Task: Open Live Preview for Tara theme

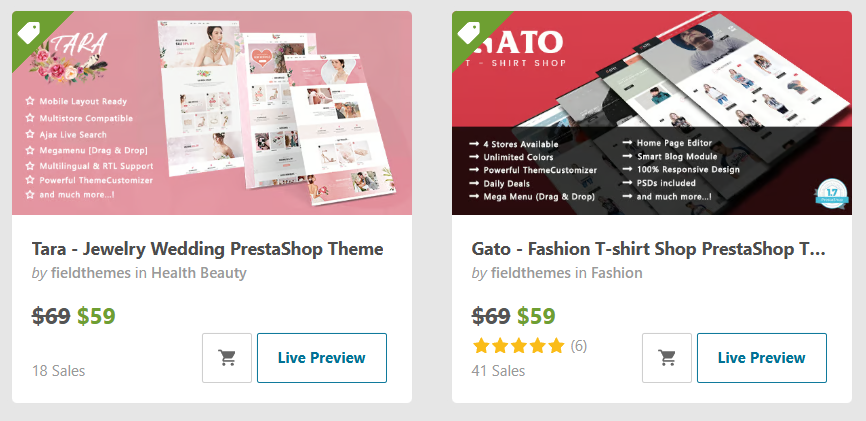Action: pyautogui.click(x=321, y=358)
